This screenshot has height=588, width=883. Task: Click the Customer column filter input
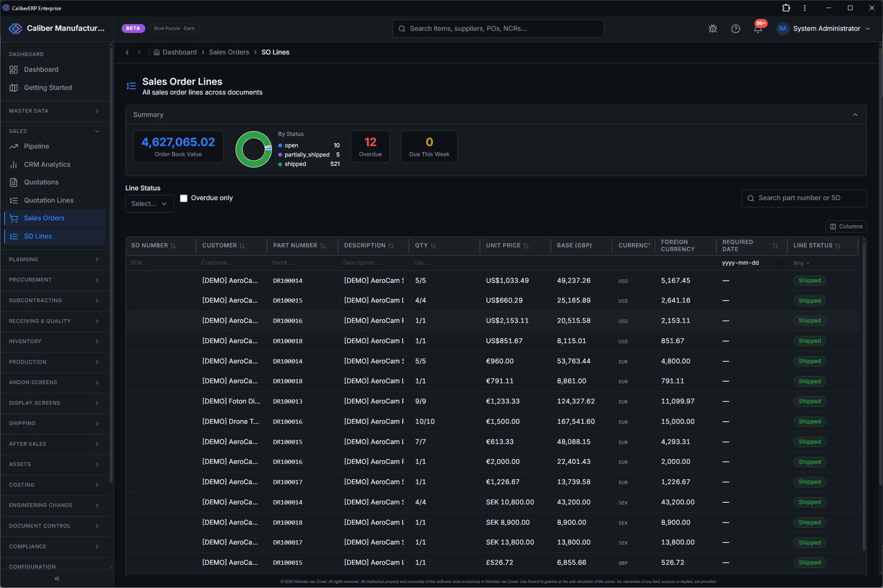pyautogui.click(x=231, y=263)
